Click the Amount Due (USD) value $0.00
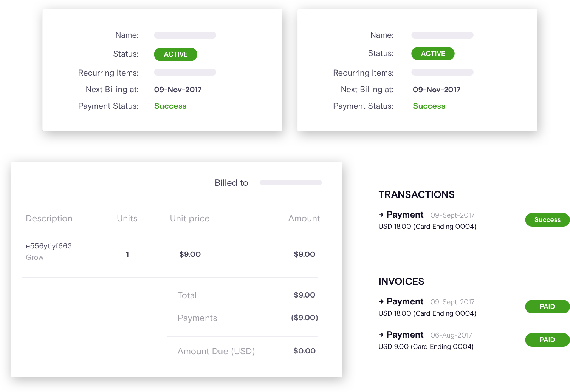The width and height of the screenshot is (570, 392). point(304,351)
